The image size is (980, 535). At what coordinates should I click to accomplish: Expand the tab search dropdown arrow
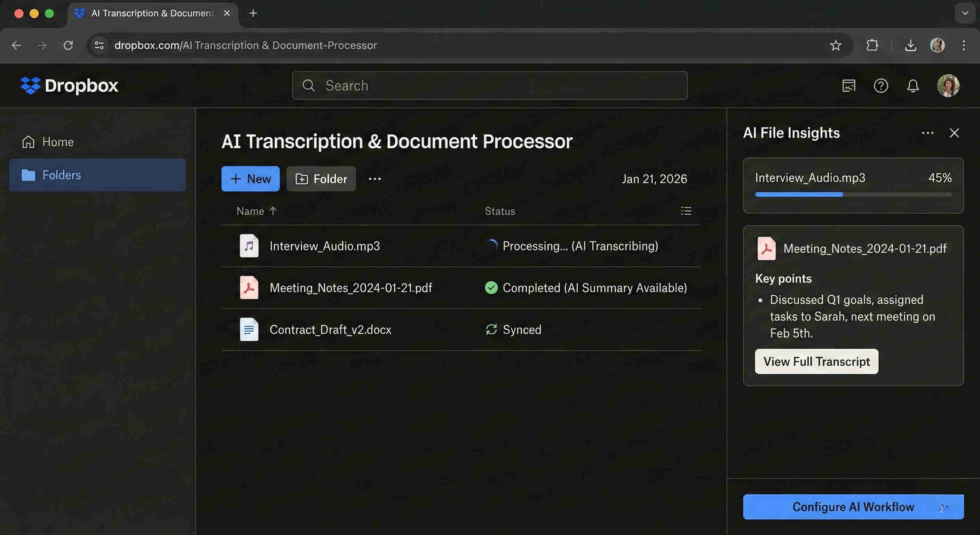click(x=965, y=13)
